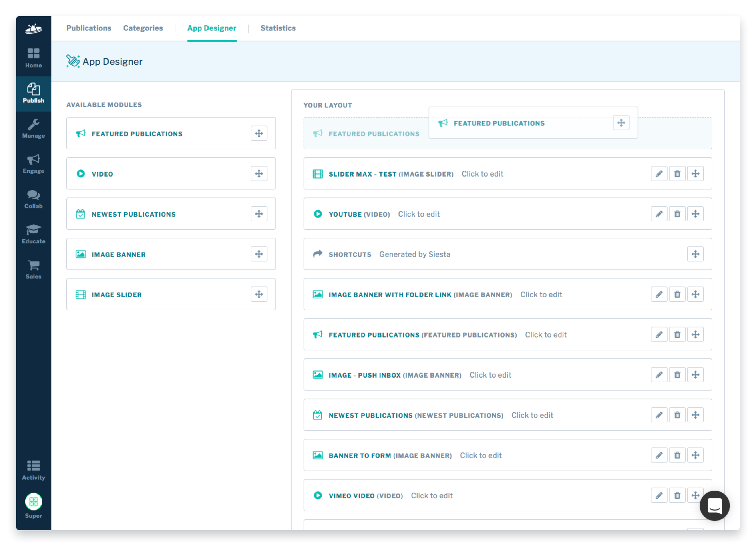Edit the Vimeo Video module

coord(659,495)
